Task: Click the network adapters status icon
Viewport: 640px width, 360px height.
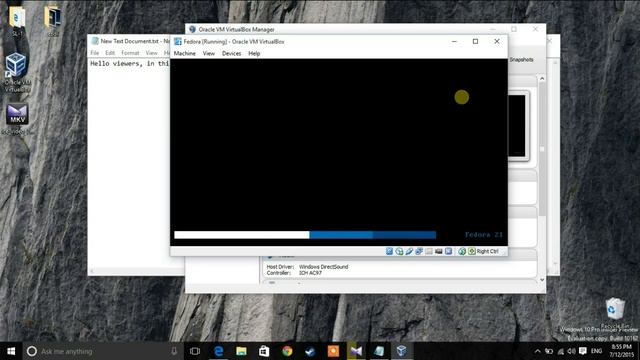Action: click(419, 251)
